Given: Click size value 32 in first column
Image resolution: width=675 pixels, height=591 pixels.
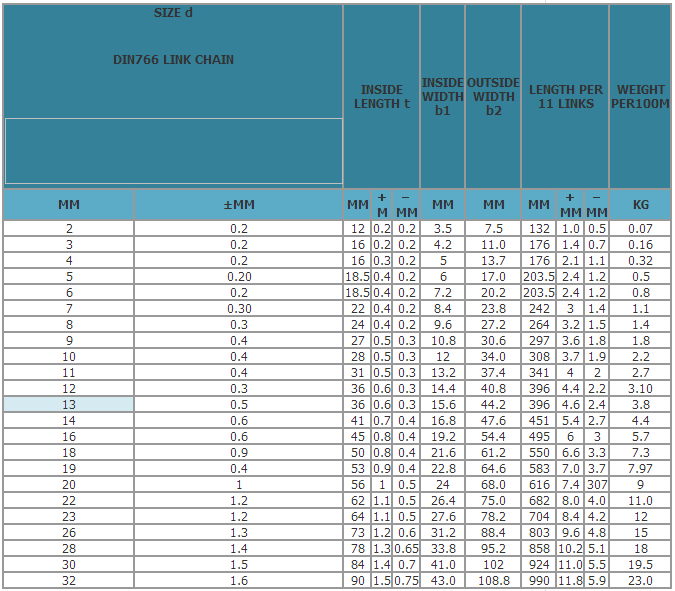Looking at the screenshot, I should 69,580.
